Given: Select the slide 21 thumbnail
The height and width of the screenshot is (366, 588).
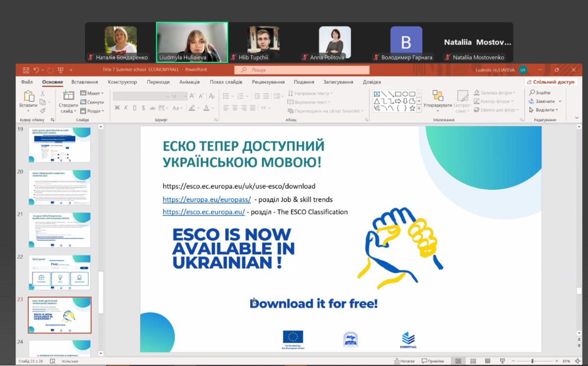Looking at the screenshot, I should 59,230.
